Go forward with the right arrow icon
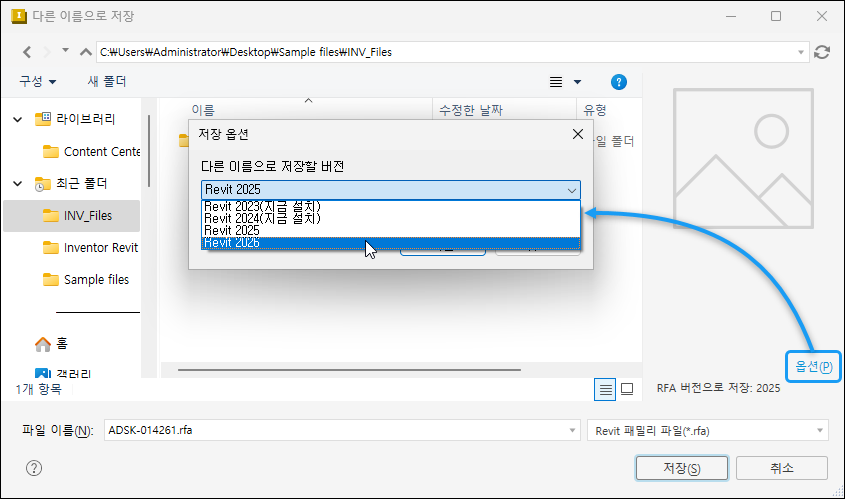 click(x=47, y=52)
